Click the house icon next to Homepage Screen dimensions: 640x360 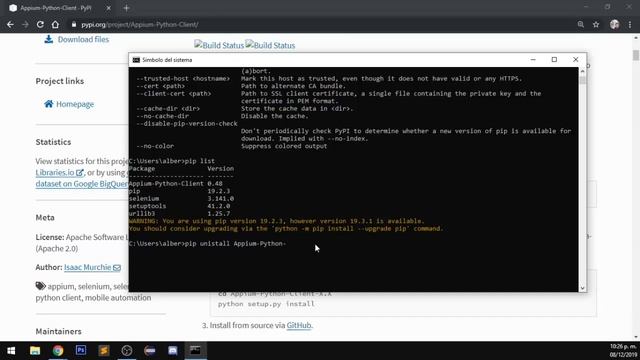click(x=49, y=104)
